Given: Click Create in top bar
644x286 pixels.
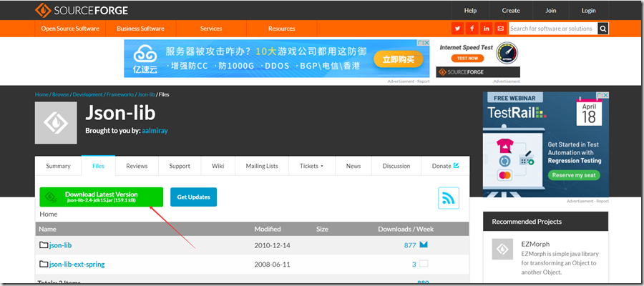Looking at the screenshot, I should tap(511, 10).
